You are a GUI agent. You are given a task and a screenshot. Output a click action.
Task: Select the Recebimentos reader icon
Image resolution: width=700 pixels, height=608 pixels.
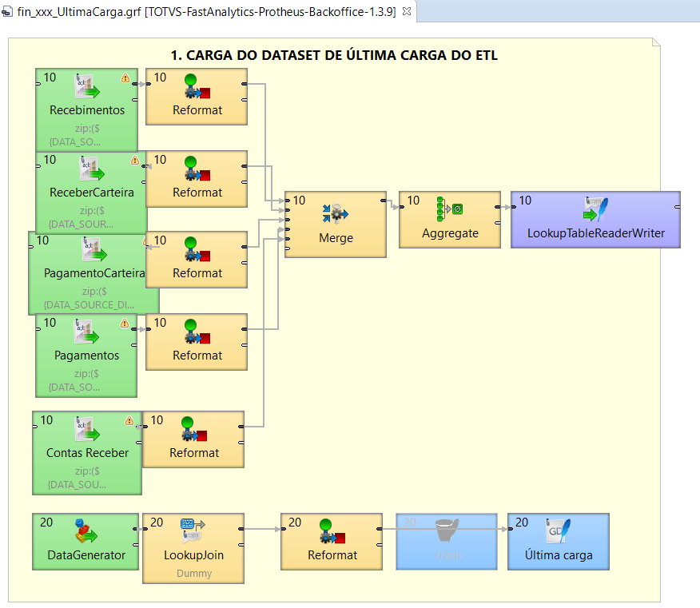click(x=87, y=86)
